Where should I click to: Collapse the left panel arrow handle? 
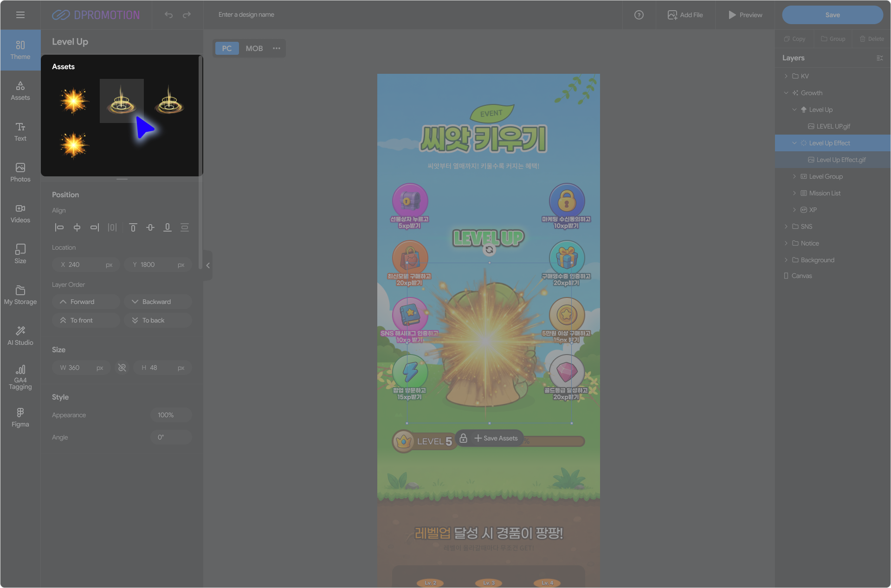(208, 265)
